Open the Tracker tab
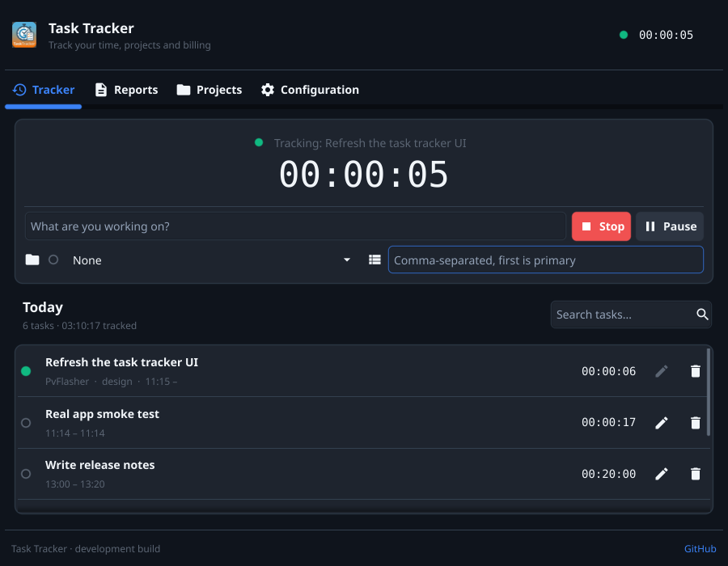Screen dimensions: 728x566 click(43, 90)
